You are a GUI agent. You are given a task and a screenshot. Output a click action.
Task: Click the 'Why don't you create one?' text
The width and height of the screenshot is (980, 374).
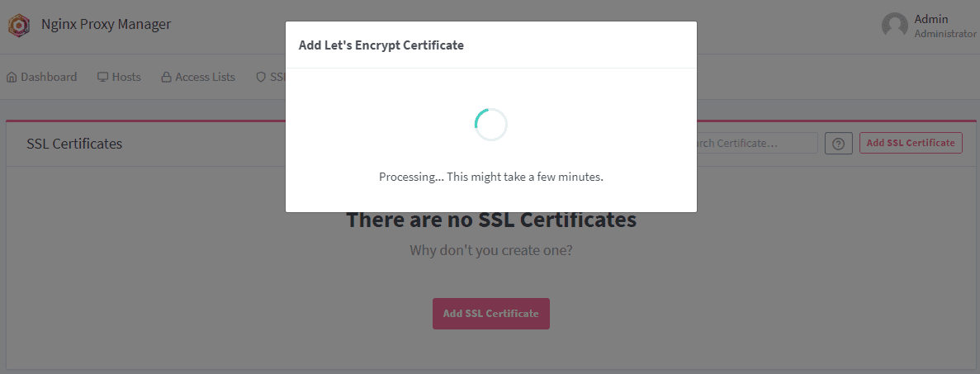pos(491,249)
